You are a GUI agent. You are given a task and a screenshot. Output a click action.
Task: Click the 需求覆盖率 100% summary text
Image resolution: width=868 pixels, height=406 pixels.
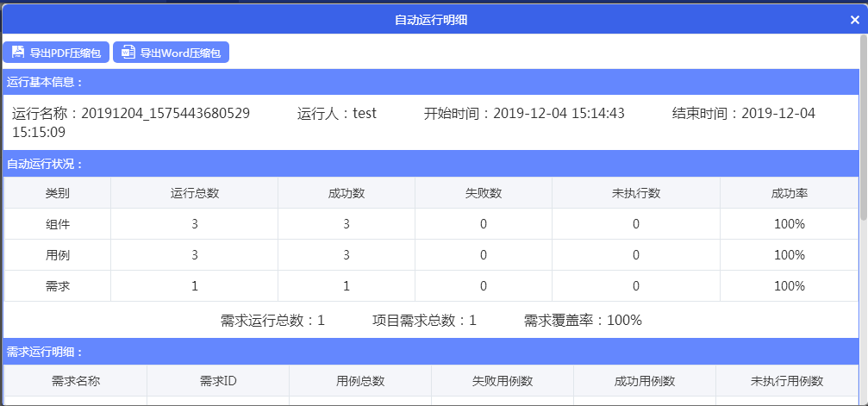click(583, 320)
